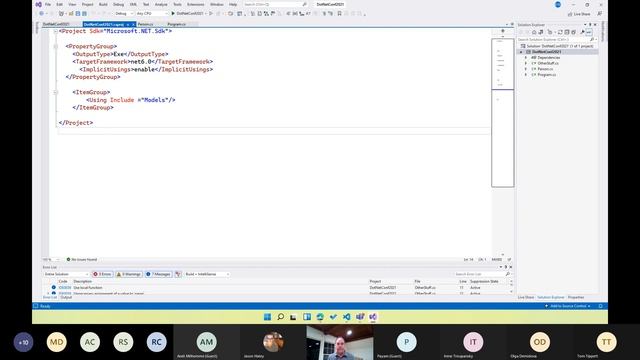
Task: Click No Issues Found indicator
Action: coord(82,260)
